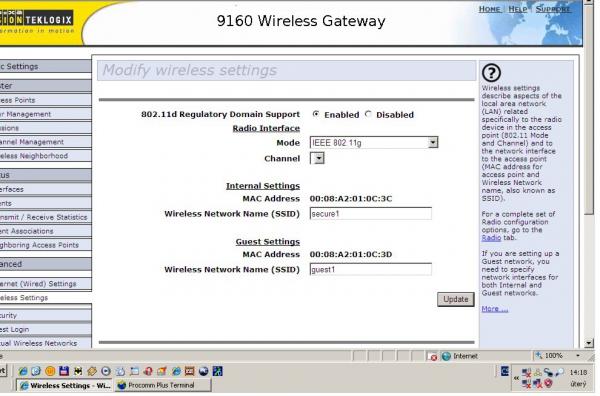
Task: Click the page scrollbar down arrow
Action: [589, 343]
